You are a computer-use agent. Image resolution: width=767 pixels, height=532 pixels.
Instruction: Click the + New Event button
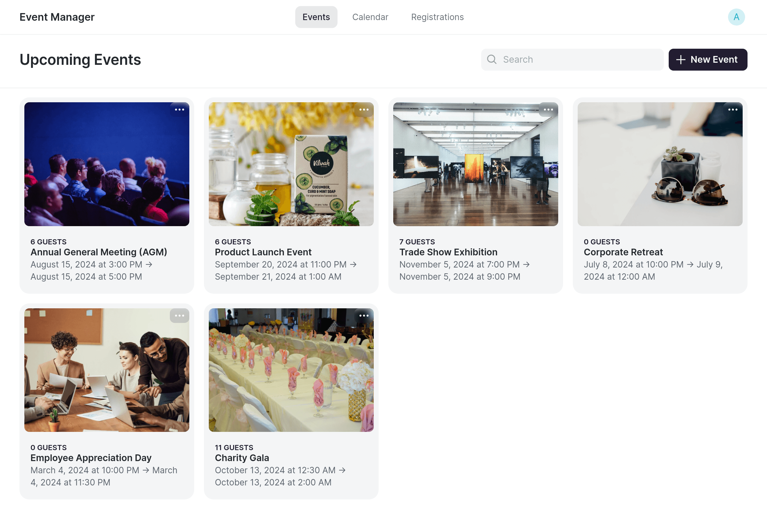707,59
